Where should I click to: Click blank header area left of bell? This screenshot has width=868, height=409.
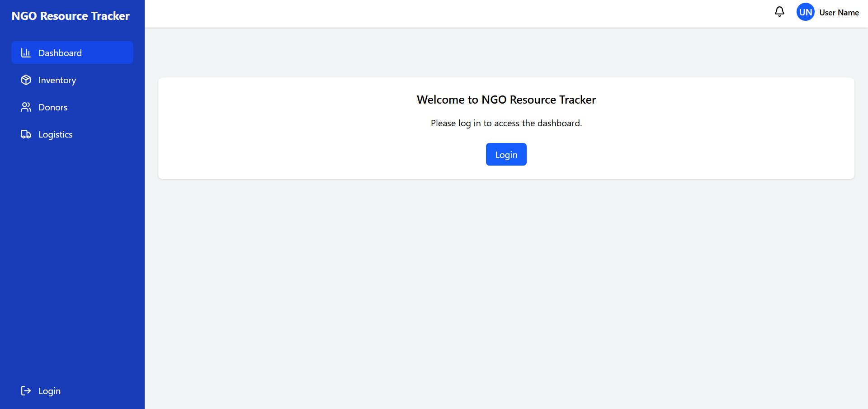pos(452,14)
